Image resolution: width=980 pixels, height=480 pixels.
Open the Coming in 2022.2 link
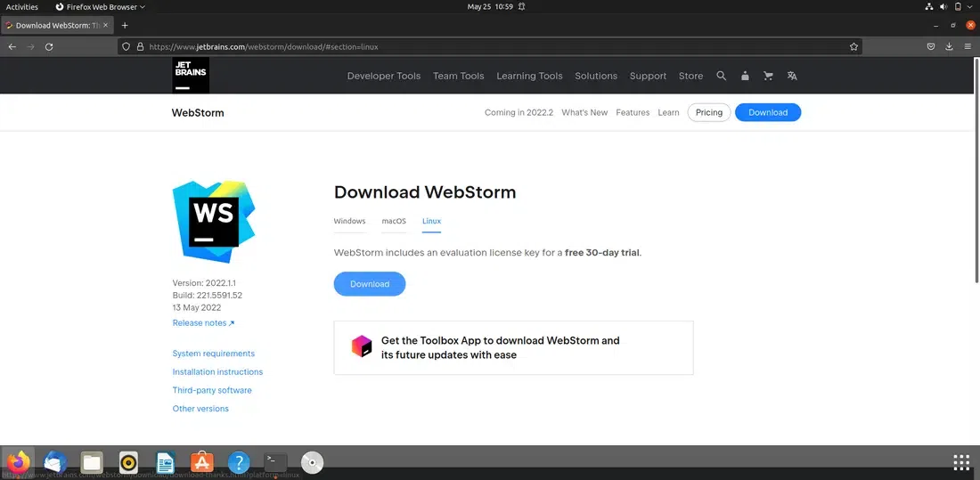(x=519, y=112)
